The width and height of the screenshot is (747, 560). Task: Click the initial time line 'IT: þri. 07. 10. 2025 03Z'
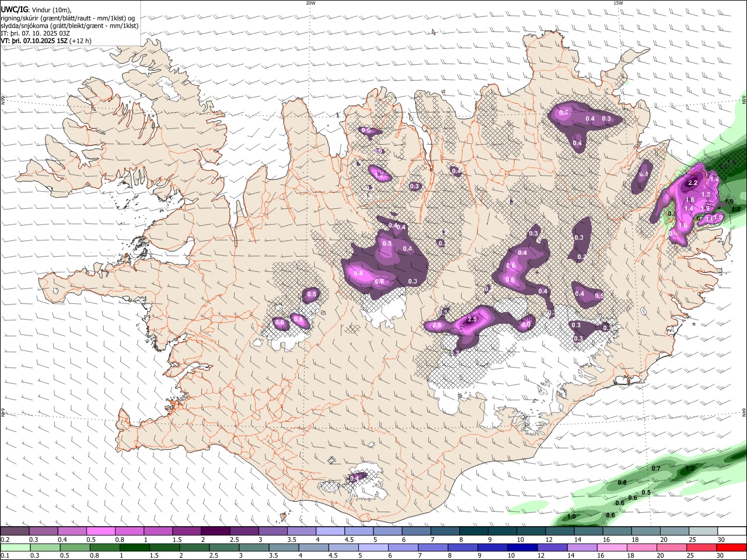pyautogui.click(x=36, y=33)
